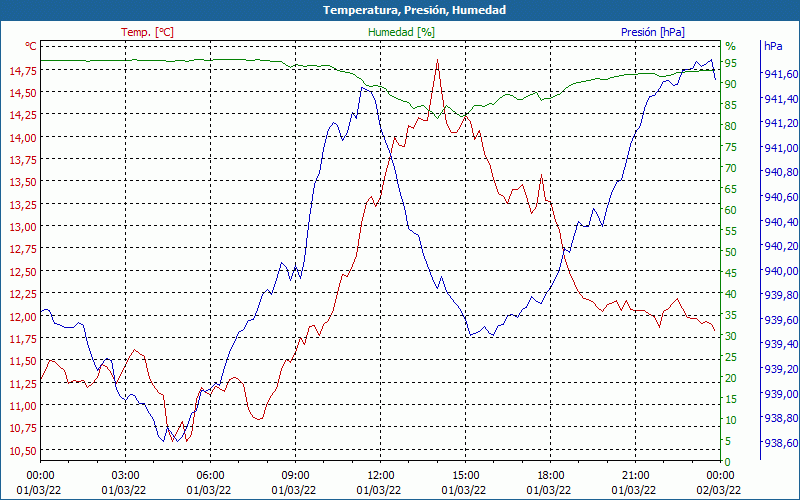This screenshot has width=800, height=500.
Task: Click time axis label '12:00'
Action: pyautogui.click(x=381, y=476)
